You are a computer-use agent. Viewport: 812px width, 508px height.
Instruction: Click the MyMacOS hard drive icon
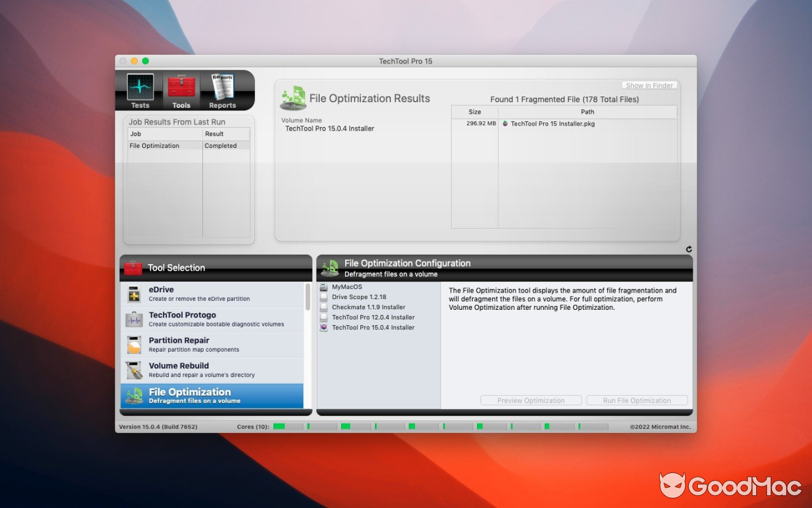point(324,286)
